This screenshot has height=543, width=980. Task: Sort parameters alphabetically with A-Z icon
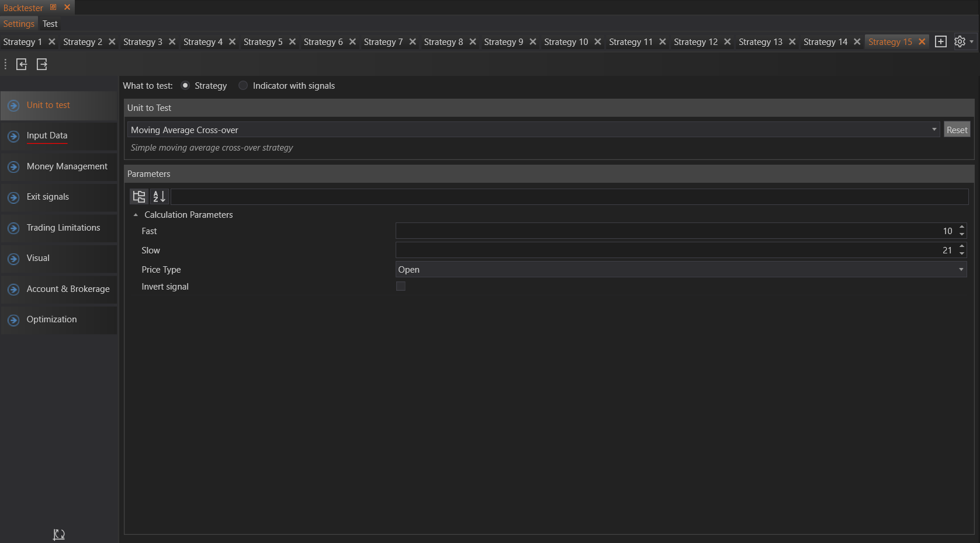(159, 197)
